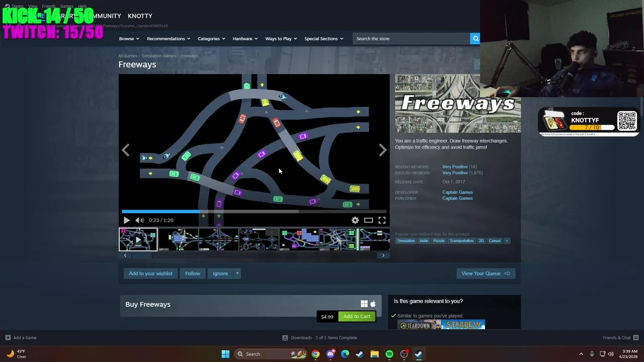Play the Freeways trailer video
Screen dimensions: 644x362
click(126, 220)
